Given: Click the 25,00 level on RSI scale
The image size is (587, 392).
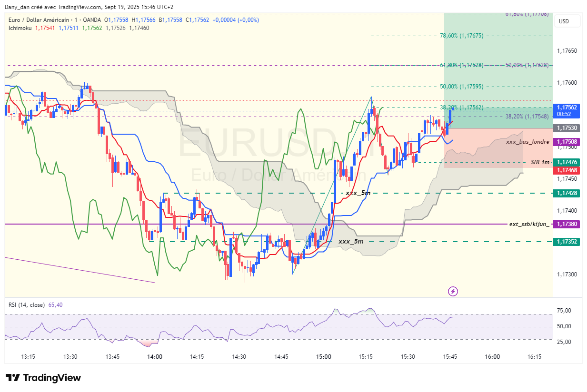Looking at the screenshot, I should click(x=564, y=342).
